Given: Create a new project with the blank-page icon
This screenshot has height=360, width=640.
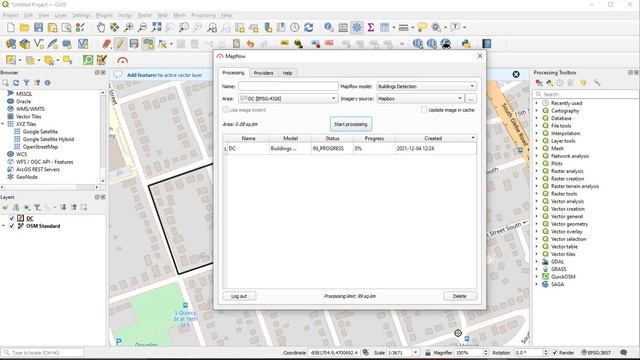Looking at the screenshot, I should (x=11, y=27).
